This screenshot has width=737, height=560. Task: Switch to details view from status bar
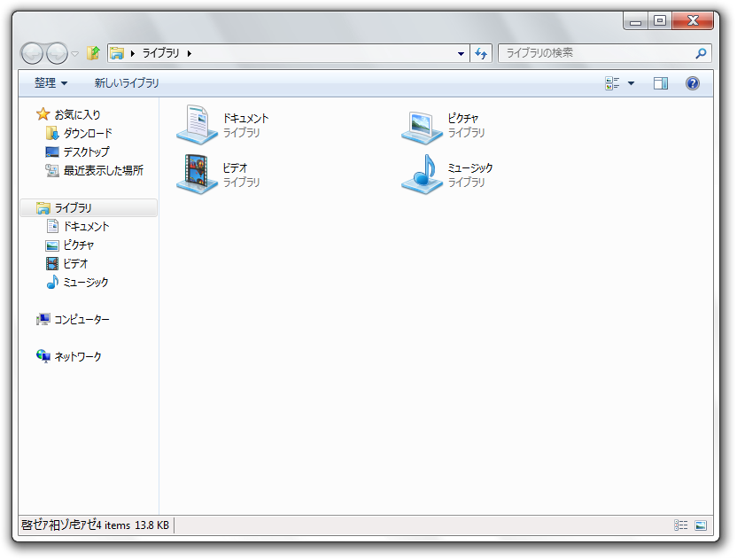[680, 525]
